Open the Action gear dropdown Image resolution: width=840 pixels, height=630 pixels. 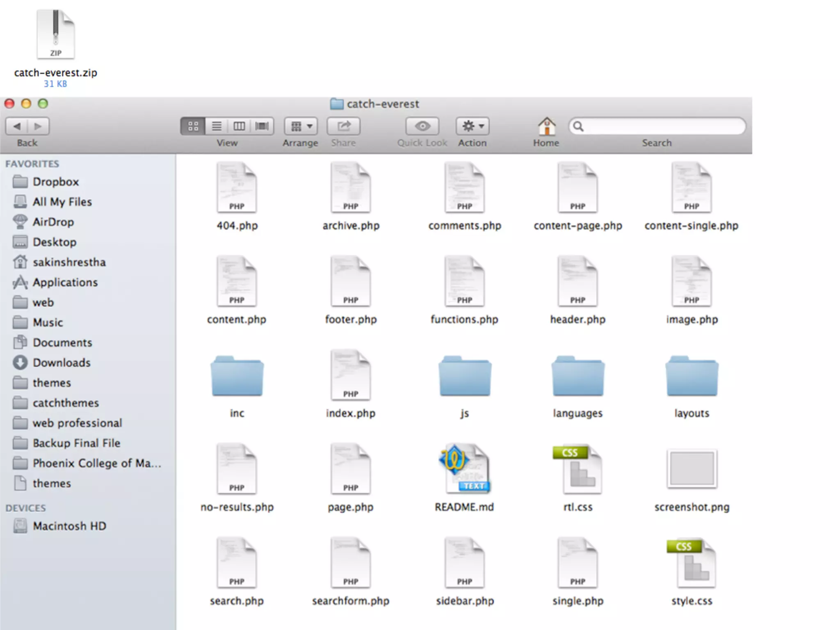coord(472,126)
